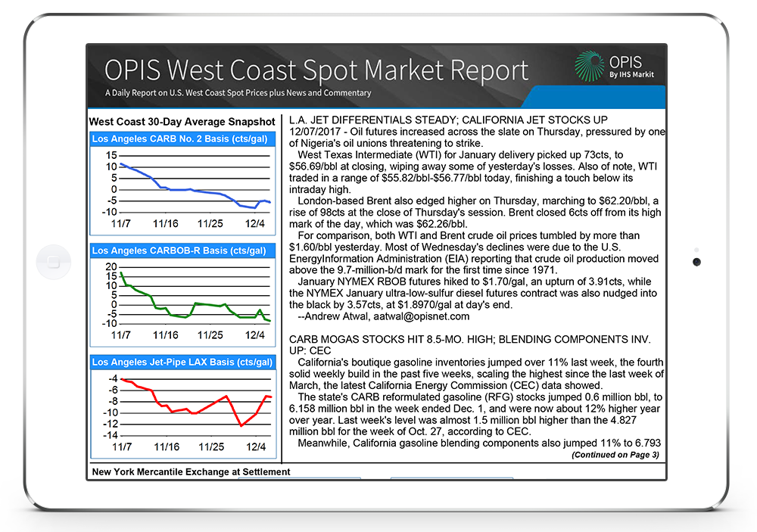Click the Brent price '$62.20/bbl'
The width and height of the screenshot is (757, 532).
click(x=623, y=201)
